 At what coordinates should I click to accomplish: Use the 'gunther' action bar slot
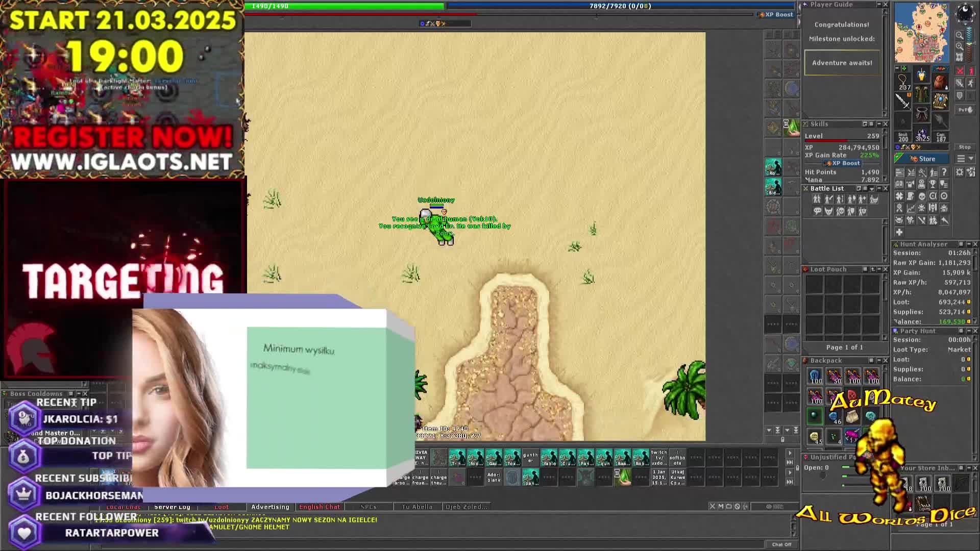(530, 458)
